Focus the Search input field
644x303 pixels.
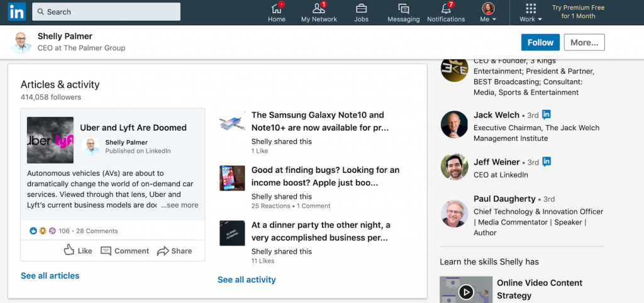(x=106, y=11)
